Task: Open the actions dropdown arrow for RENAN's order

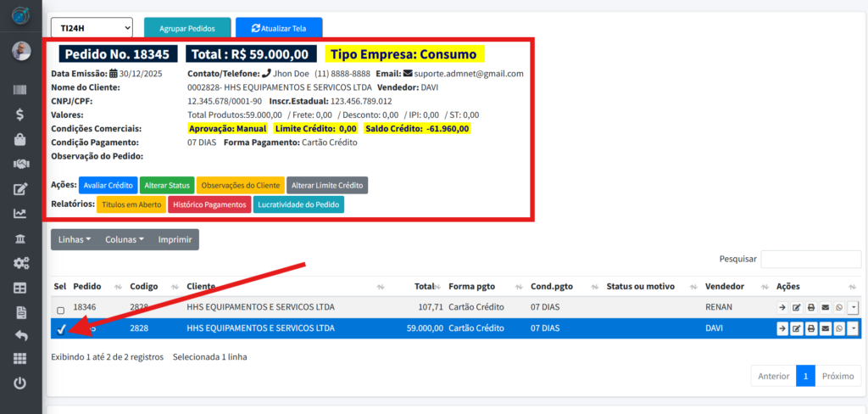Action: pos(853,308)
